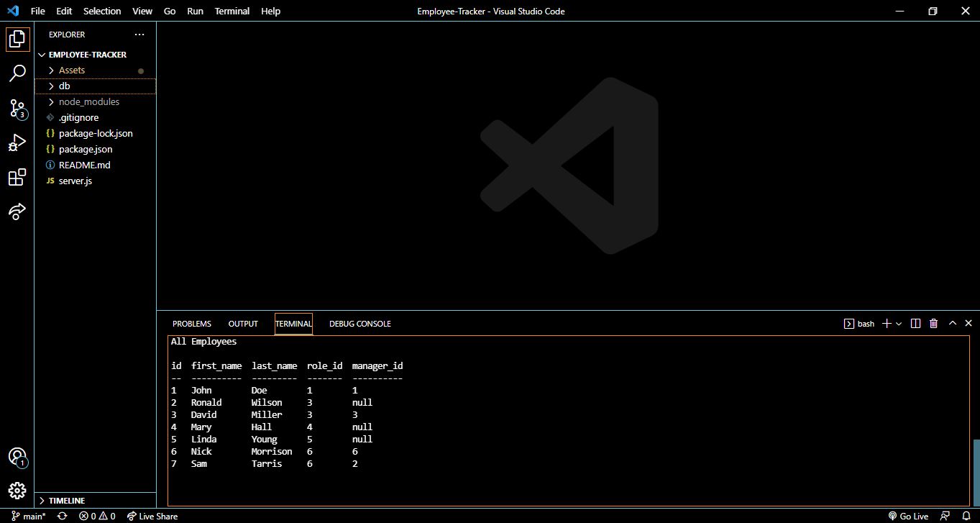Click the main* branch indicator
Viewport: 980px width, 523px height.
29,516
